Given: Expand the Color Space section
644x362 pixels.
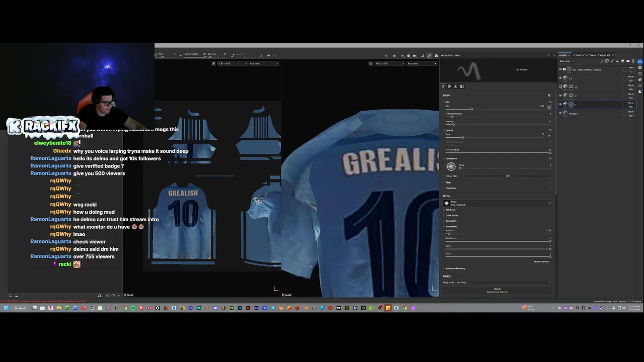Looking at the screenshot, I should [444, 215].
